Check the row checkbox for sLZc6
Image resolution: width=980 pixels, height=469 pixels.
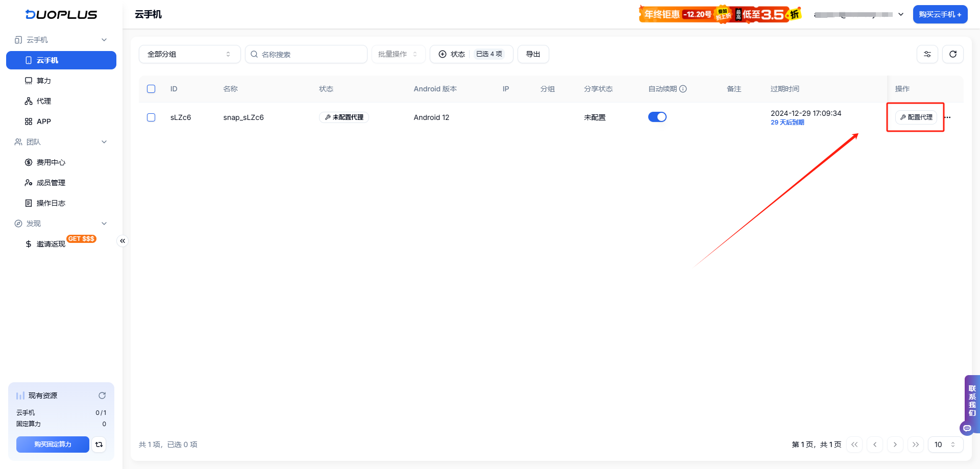(151, 117)
